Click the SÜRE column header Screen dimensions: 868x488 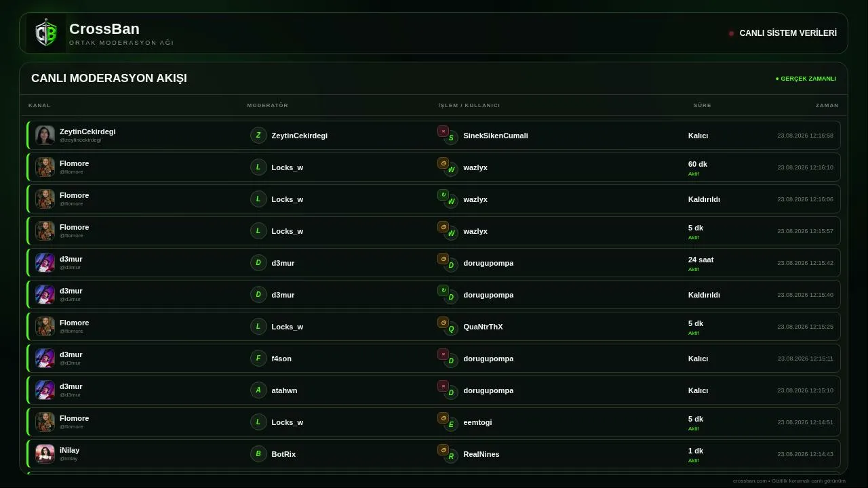pos(702,105)
